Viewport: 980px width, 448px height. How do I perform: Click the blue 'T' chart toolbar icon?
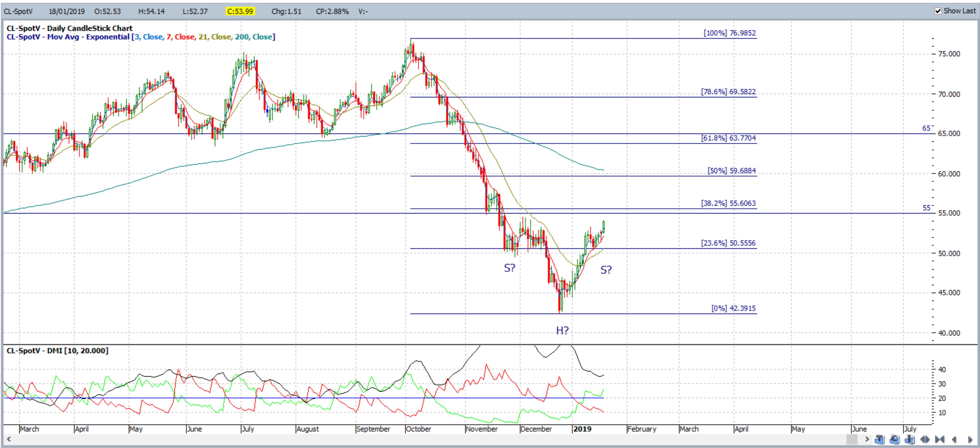click(880, 439)
